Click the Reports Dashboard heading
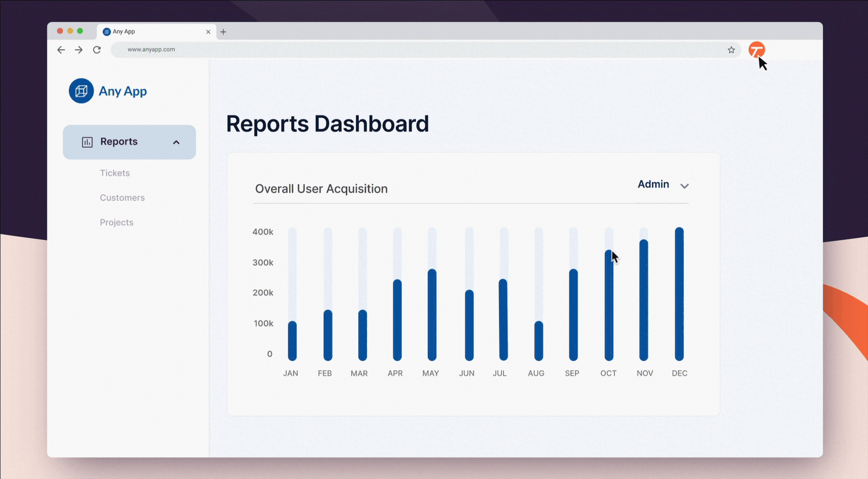868x479 pixels. [x=327, y=124]
